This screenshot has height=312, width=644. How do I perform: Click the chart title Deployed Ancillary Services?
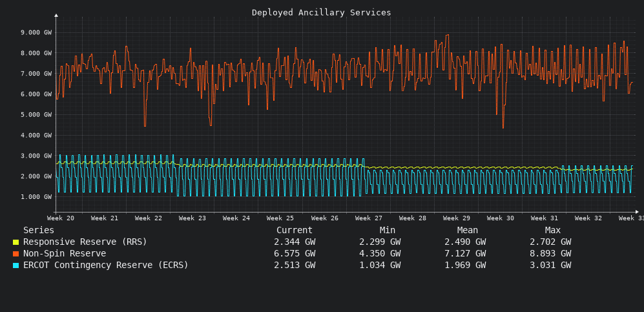coord(322,13)
